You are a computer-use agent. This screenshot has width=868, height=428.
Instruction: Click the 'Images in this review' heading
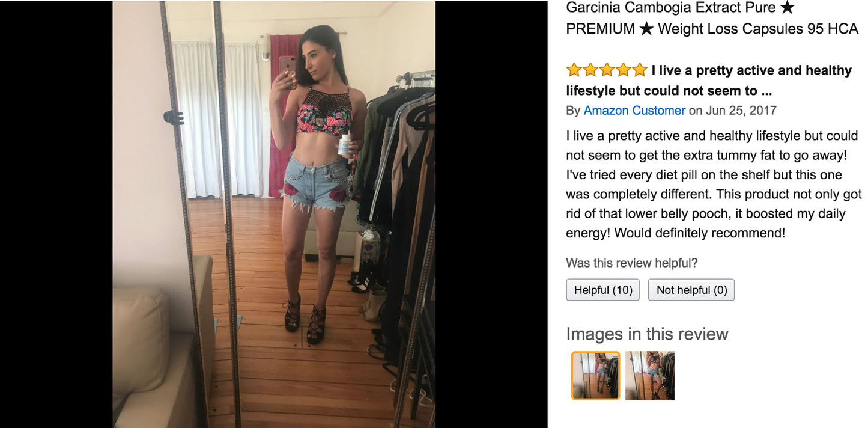click(647, 334)
